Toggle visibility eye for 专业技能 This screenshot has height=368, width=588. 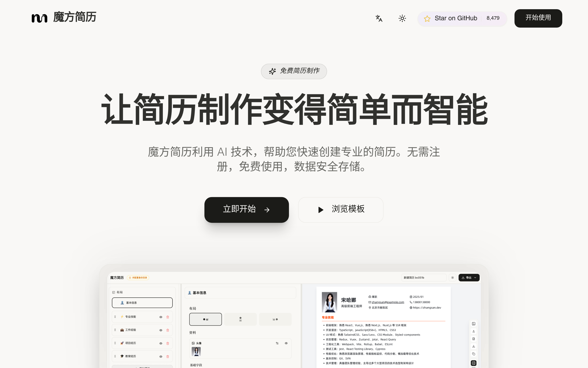pos(161,317)
